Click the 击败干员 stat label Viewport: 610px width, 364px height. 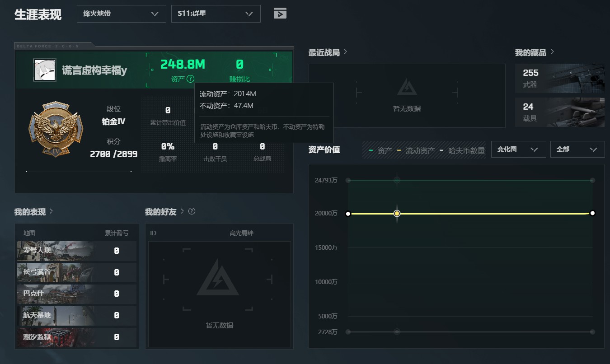[215, 159]
